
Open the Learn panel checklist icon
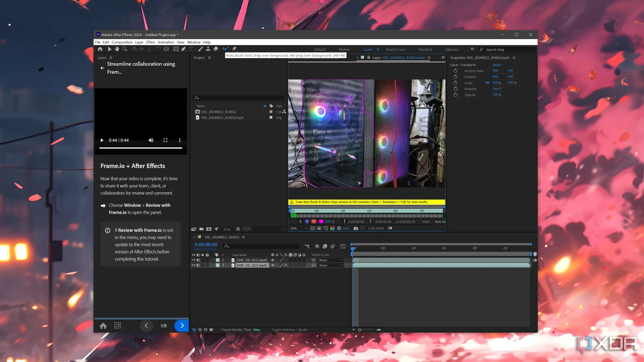pos(118,326)
